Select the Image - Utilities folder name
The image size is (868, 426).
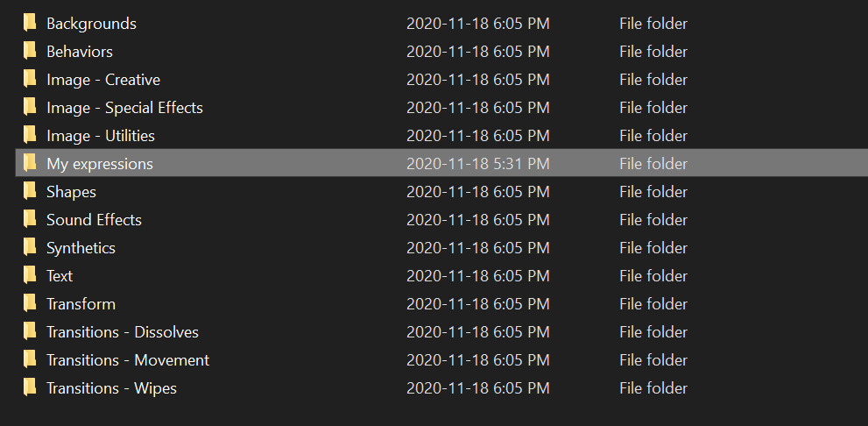click(x=101, y=136)
